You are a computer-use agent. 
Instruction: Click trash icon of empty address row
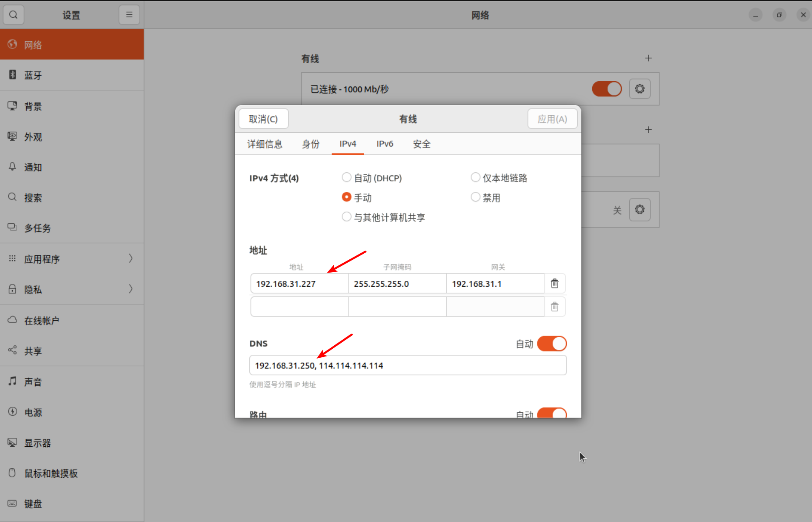click(x=555, y=307)
